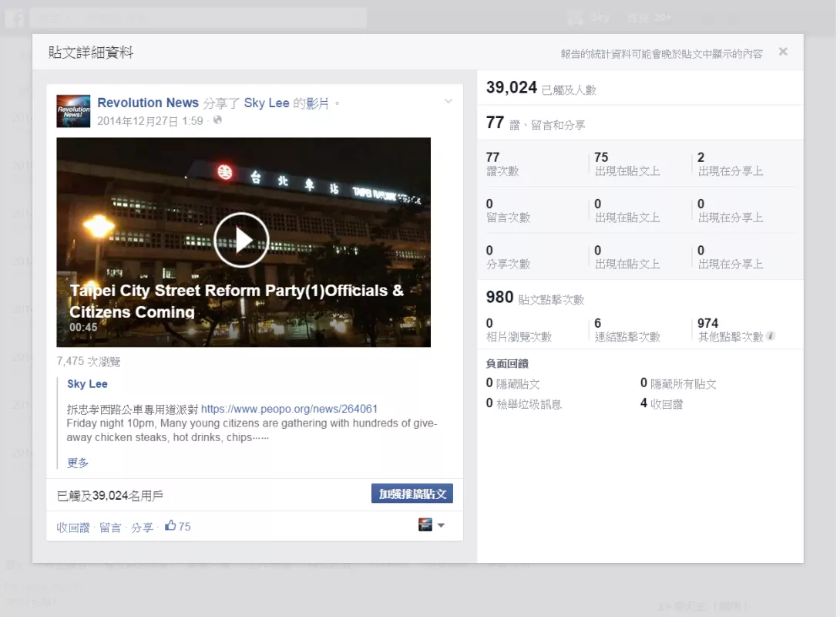Click the 7,475 次瀏覽 view count
This screenshot has height=617, width=840.
[x=89, y=361]
